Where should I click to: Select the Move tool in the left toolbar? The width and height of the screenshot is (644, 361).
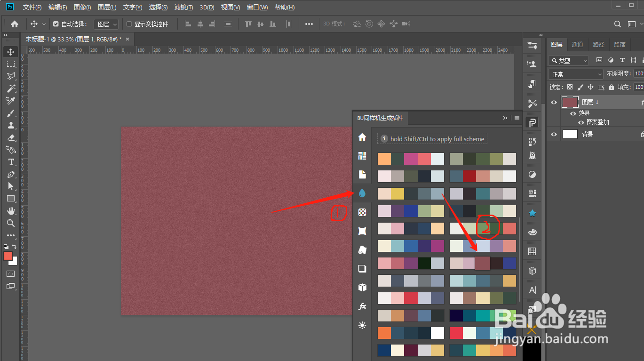pos(11,52)
